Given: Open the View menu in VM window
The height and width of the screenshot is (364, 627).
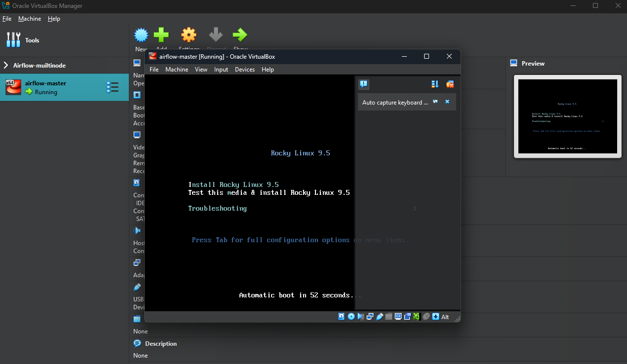Looking at the screenshot, I should tap(201, 70).
